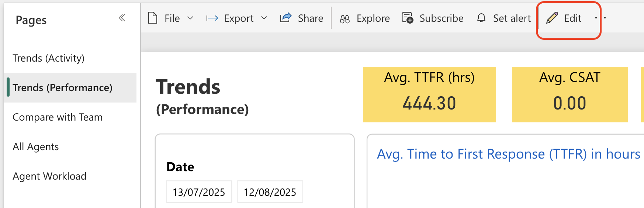Open the more options ellipsis menu
644x208 pixels.
[x=600, y=18]
